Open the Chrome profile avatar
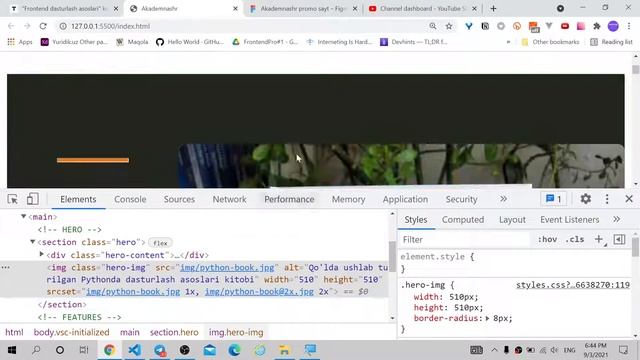This screenshot has width=640, height=360. click(x=613, y=26)
